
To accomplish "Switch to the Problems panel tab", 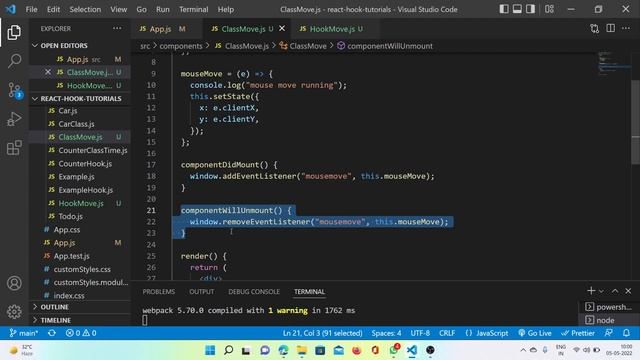I will click(159, 291).
